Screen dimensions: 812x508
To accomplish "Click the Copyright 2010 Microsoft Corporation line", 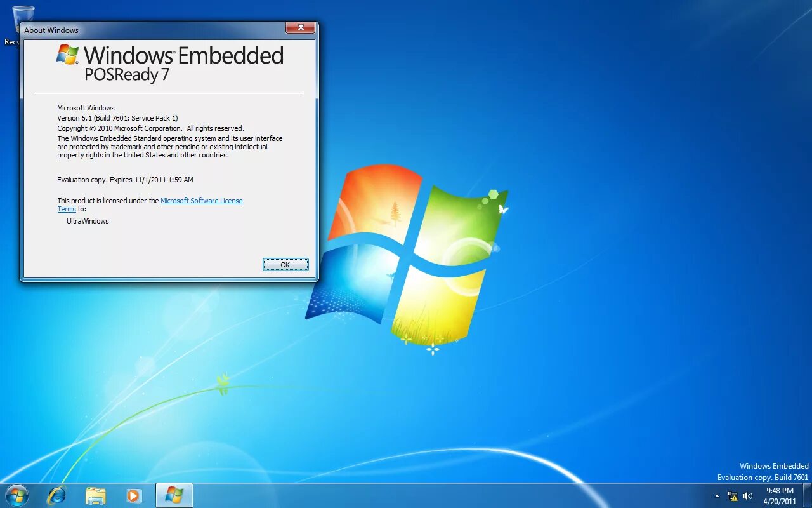I will point(150,128).
